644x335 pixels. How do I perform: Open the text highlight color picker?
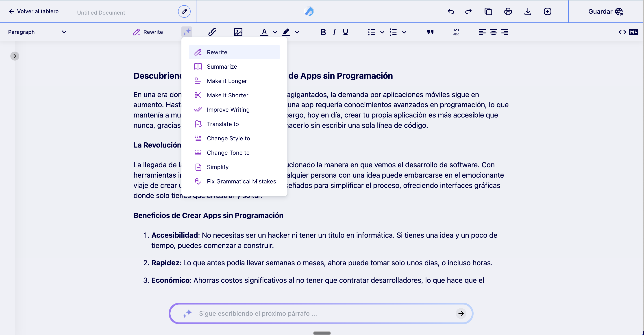tap(297, 32)
